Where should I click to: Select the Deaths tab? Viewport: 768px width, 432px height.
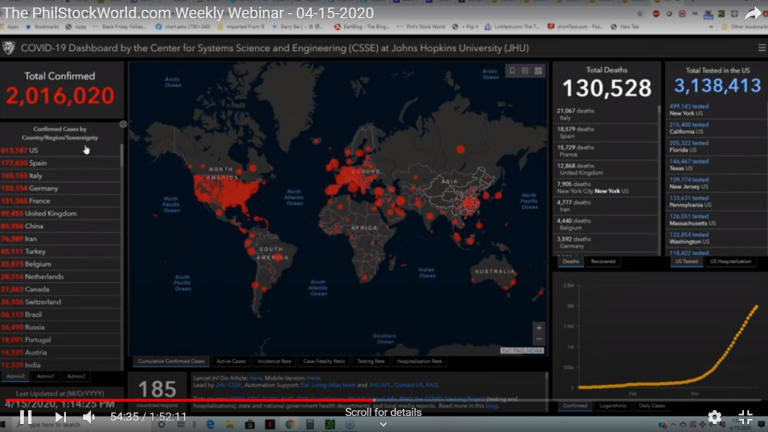point(571,262)
